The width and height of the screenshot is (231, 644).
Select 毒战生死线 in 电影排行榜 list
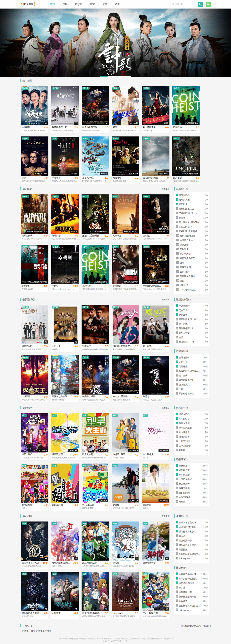click(x=184, y=195)
